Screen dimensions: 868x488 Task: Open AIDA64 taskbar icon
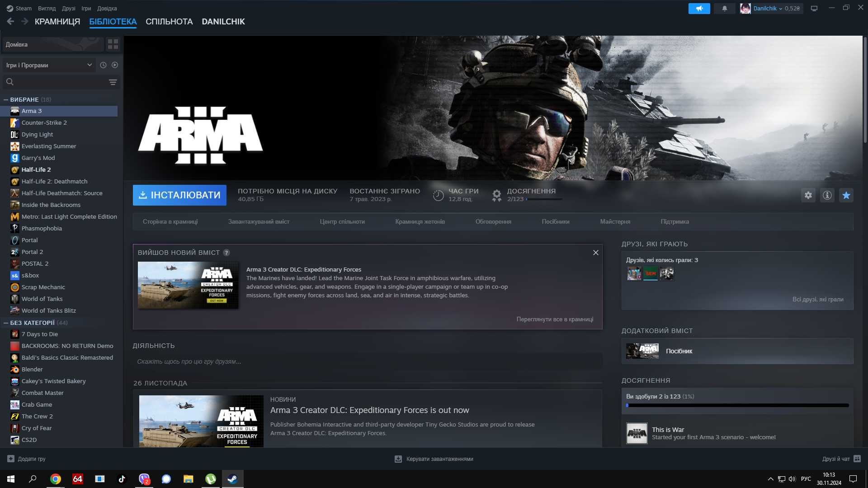78,479
